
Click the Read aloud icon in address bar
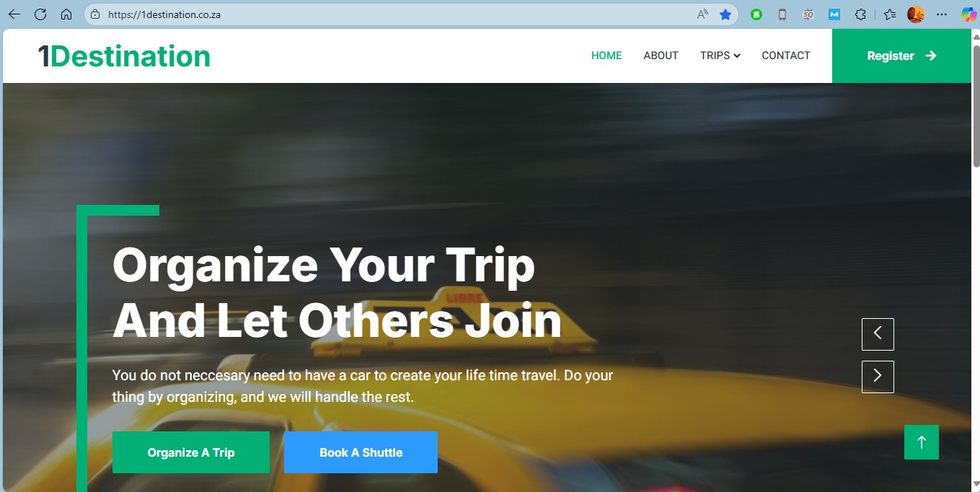coord(702,14)
